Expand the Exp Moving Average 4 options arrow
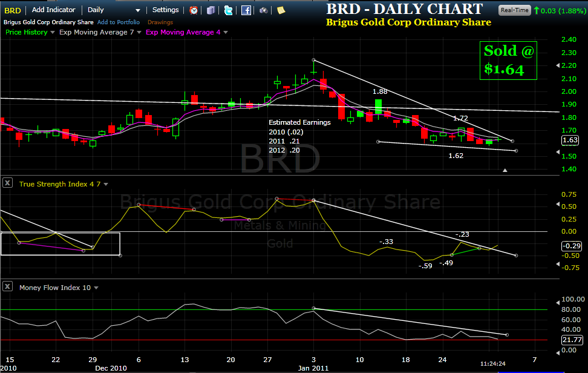The image size is (588, 373). pos(226,33)
